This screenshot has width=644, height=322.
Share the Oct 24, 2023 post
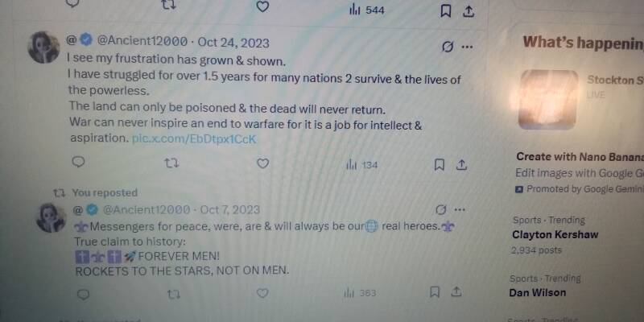pyautogui.click(x=461, y=165)
